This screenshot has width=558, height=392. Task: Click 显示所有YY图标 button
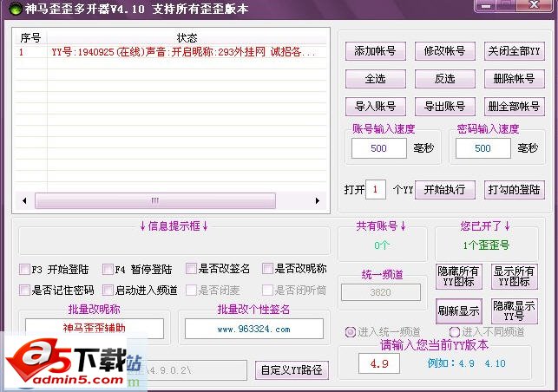coord(515,277)
